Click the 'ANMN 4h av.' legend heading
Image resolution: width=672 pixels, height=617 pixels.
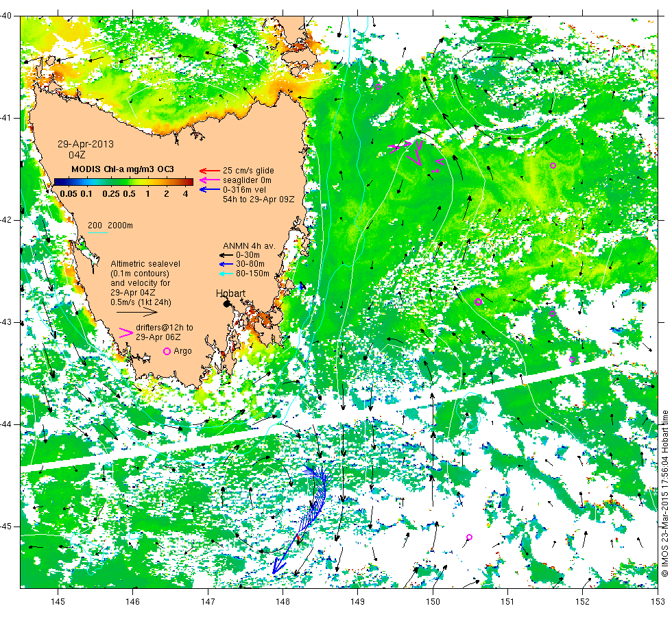click(249, 246)
